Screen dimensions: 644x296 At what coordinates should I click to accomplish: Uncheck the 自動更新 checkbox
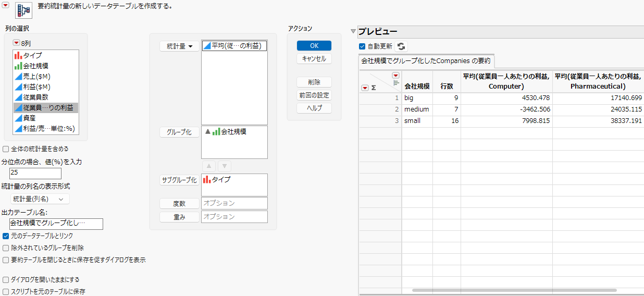(362, 46)
